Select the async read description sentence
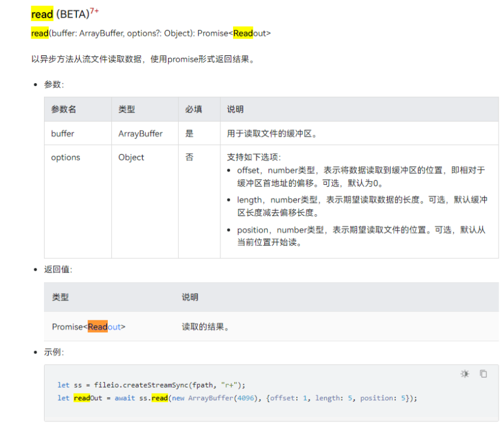This screenshot has width=504, height=431. pyautogui.click(x=143, y=59)
